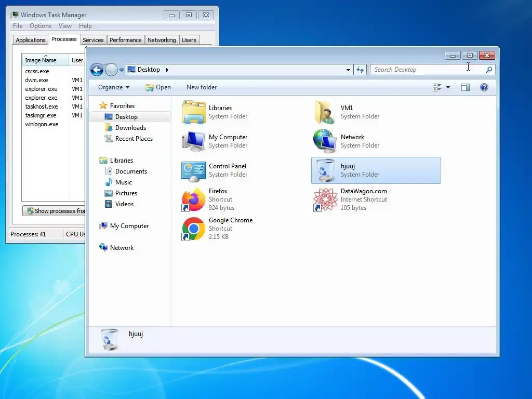Switch to the Networking tab
Viewport: 532px width, 399px height.
click(162, 40)
